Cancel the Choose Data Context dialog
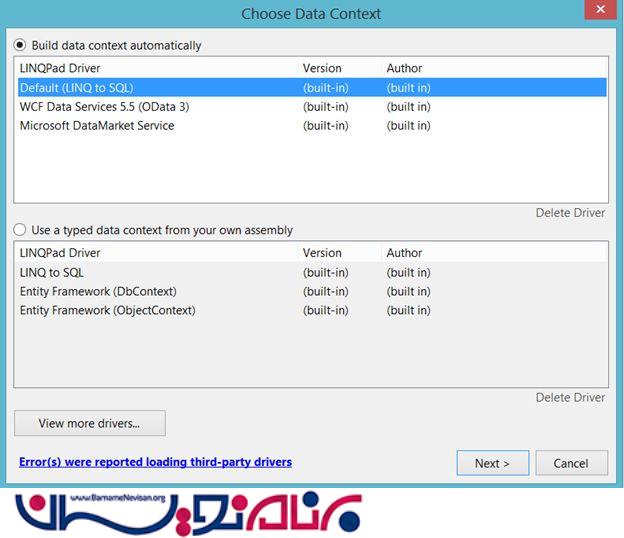624x538 pixels. pos(571,463)
